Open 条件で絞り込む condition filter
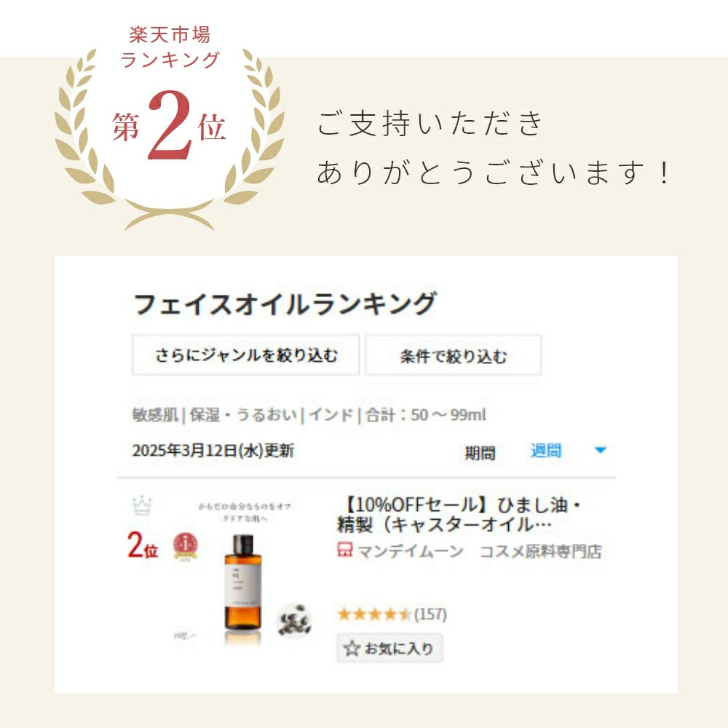Image resolution: width=728 pixels, height=728 pixels. tap(453, 355)
